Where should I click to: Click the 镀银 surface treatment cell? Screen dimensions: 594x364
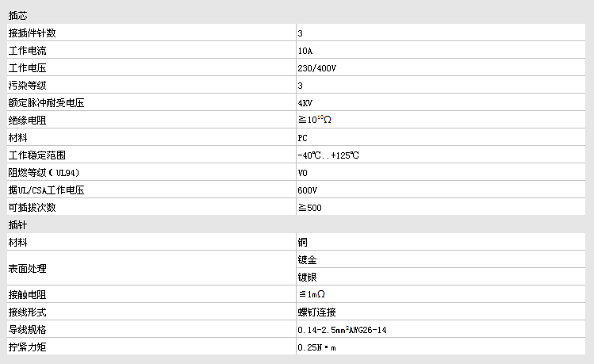pyautogui.click(x=308, y=277)
